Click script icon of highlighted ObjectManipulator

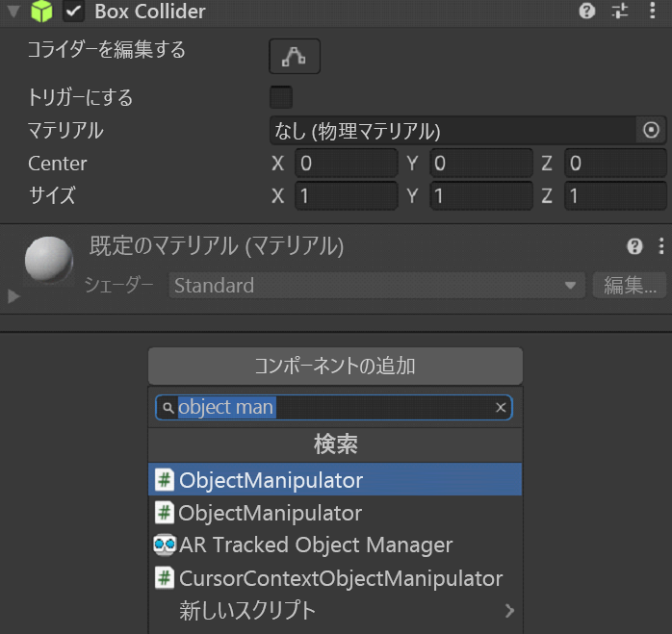tap(165, 479)
